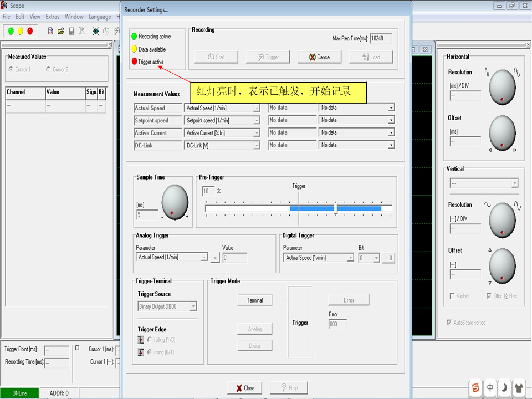The height and width of the screenshot is (399, 532).
Task: Click the Open folder toolbar icon
Action: point(61,31)
